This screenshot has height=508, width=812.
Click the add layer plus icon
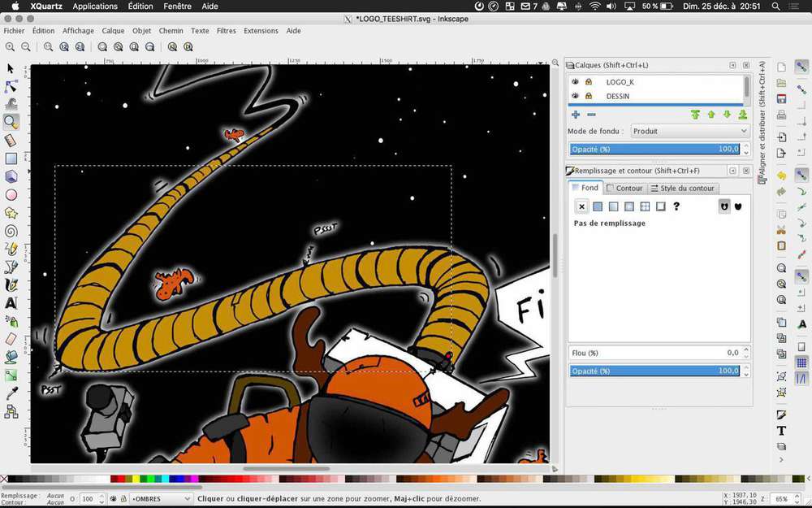(x=576, y=115)
